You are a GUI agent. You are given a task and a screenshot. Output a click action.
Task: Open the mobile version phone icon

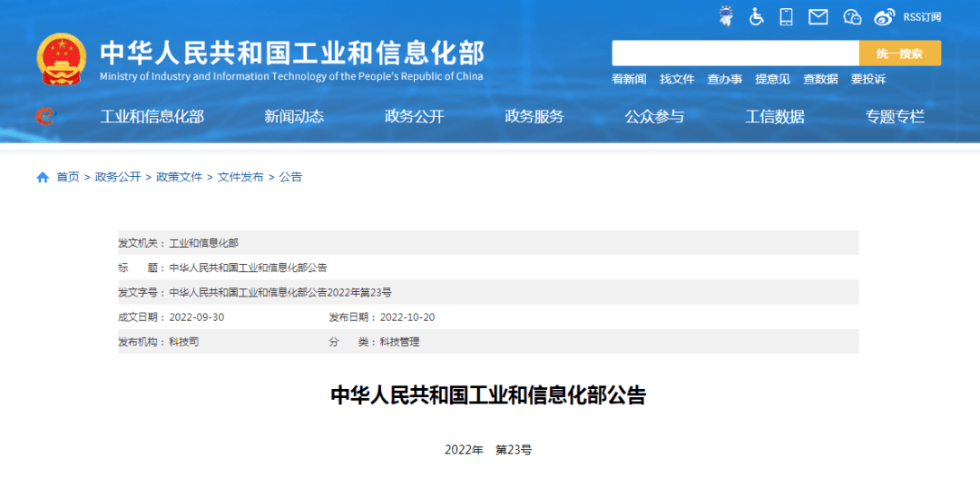click(786, 17)
